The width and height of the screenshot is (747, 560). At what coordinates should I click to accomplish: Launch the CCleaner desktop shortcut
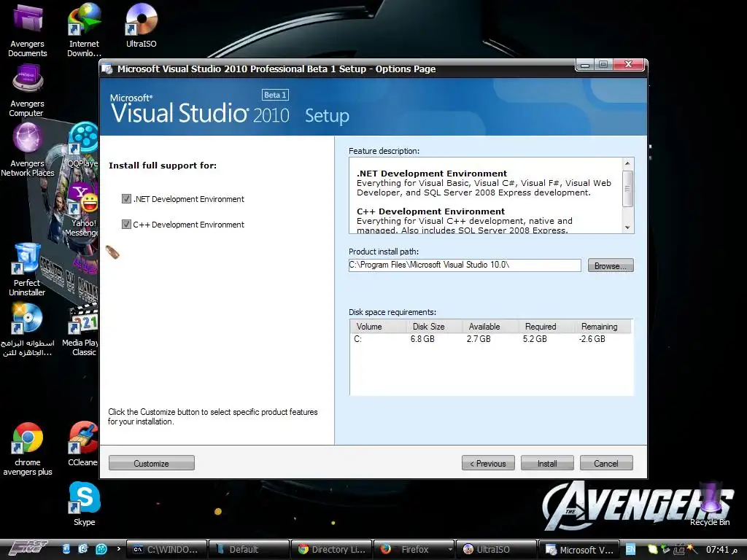[83, 444]
